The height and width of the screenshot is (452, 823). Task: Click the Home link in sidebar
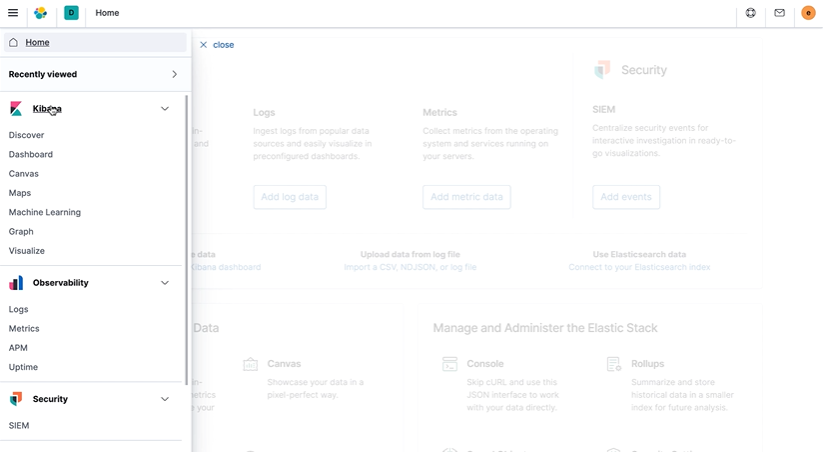click(37, 43)
